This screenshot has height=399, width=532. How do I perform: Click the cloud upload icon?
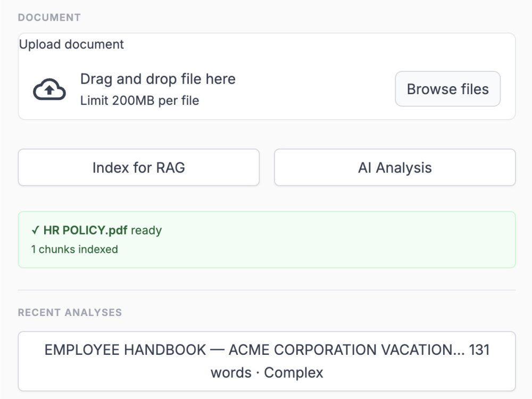49,89
